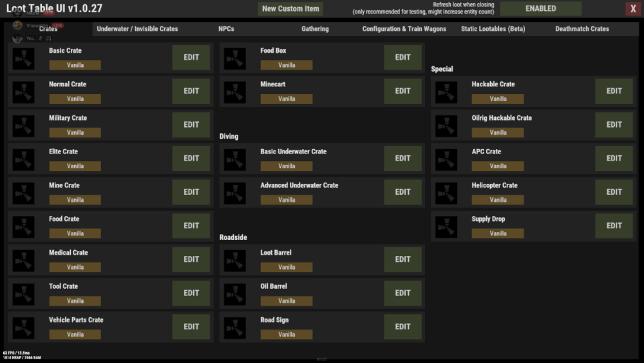The image size is (644, 363).
Task: Click the Loot Barrel icon
Action: [x=235, y=260]
